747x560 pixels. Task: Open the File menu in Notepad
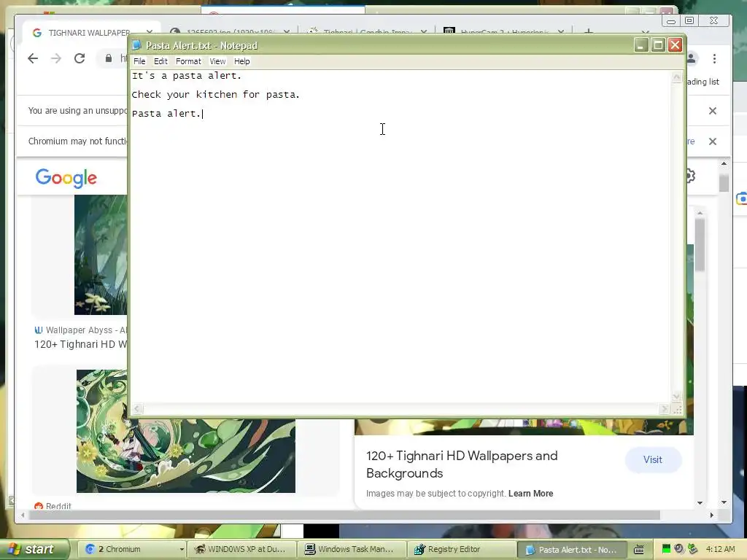click(x=139, y=61)
